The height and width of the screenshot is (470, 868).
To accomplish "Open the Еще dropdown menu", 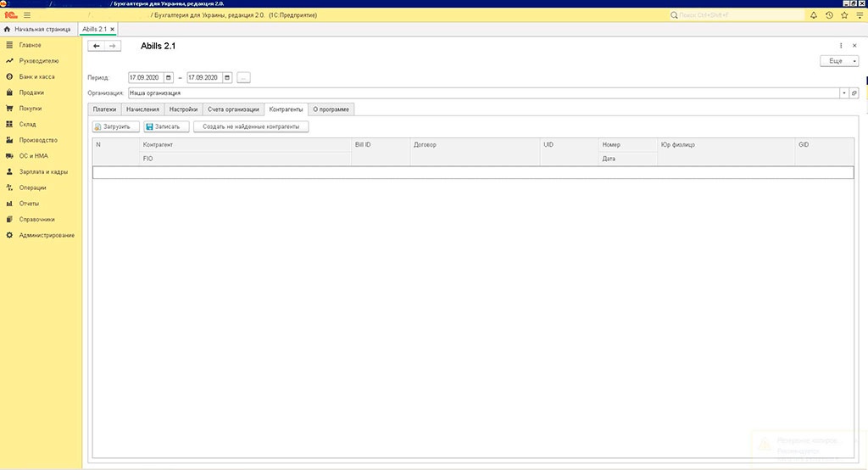I will point(838,61).
